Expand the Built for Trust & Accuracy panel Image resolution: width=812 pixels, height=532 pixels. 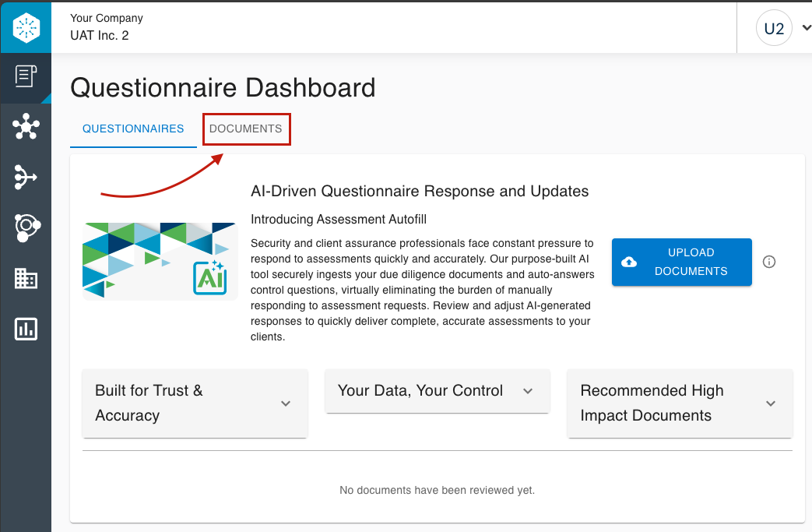click(x=195, y=403)
